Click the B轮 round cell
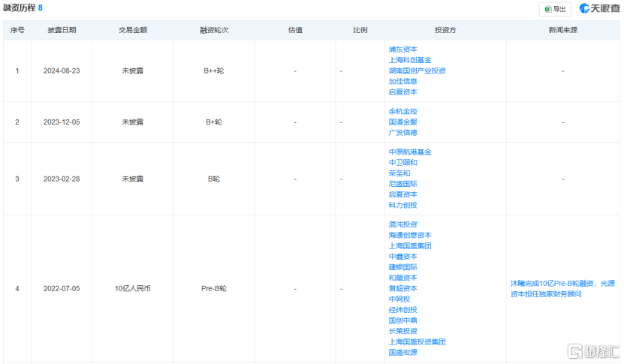The image size is (624, 364). 214,179
